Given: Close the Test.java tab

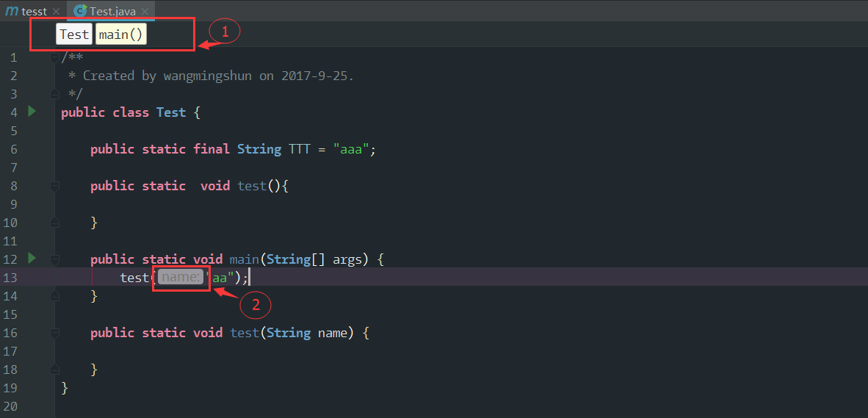Looking at the screenshot, I should [145, 11].
